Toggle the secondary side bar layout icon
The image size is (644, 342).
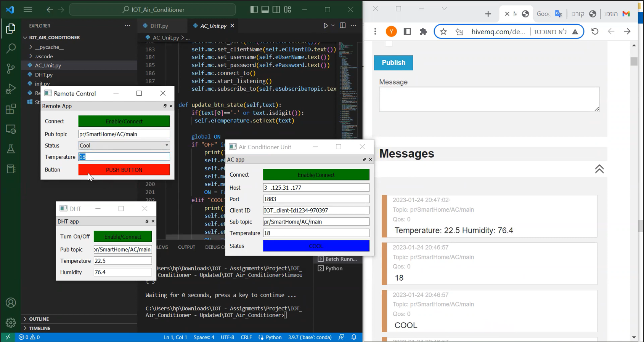click(x=276, y=10)
